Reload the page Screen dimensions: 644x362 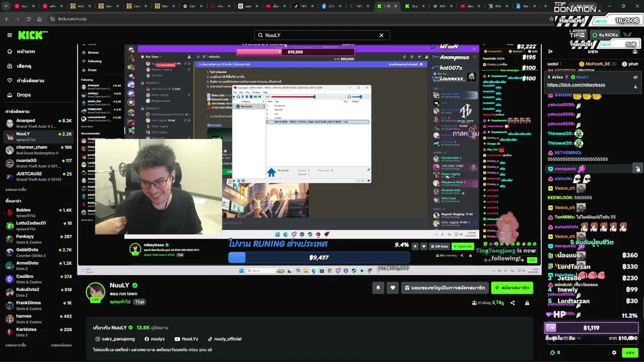coord(29,19)
